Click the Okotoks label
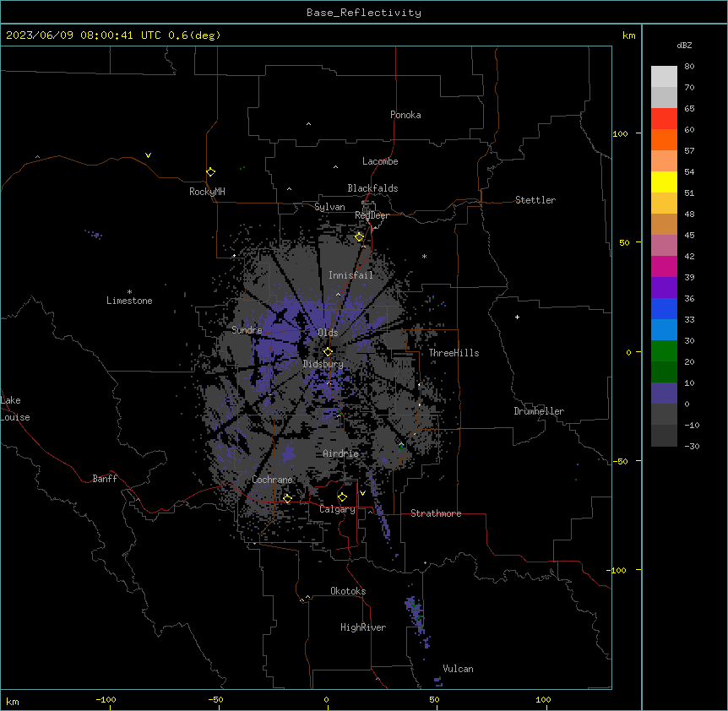The image size is (728, 711). click(x=348, y=591)
